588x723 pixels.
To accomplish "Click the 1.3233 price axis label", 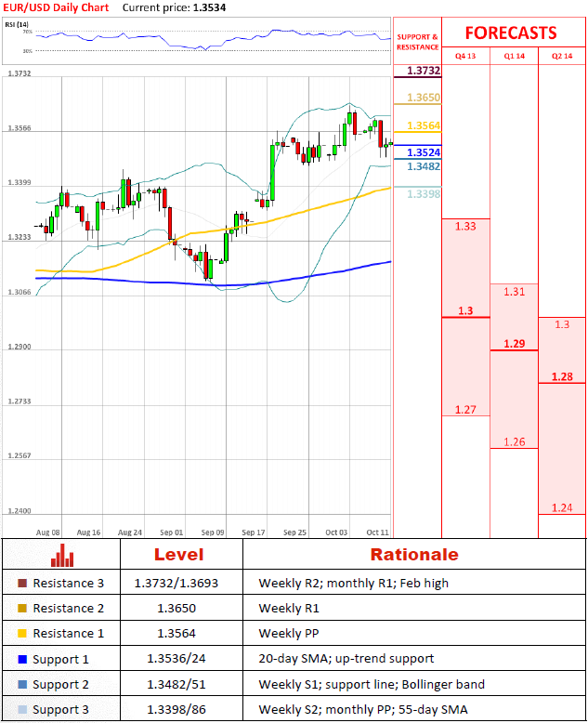I will tap(20, 237).
